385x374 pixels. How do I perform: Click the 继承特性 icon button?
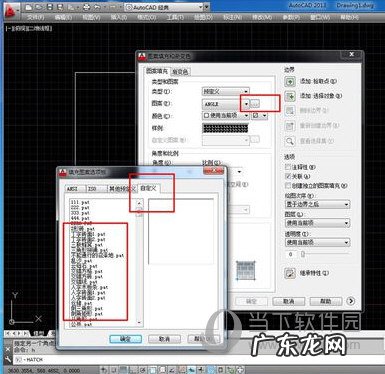[290, 273]
